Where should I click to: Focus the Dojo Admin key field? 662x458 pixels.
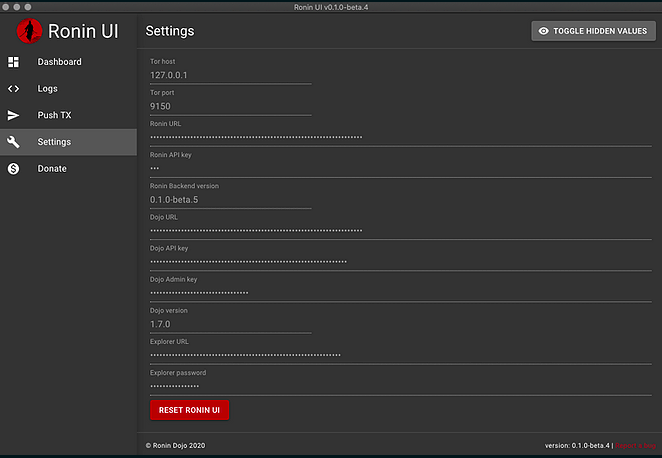click(x=401, y=293)
